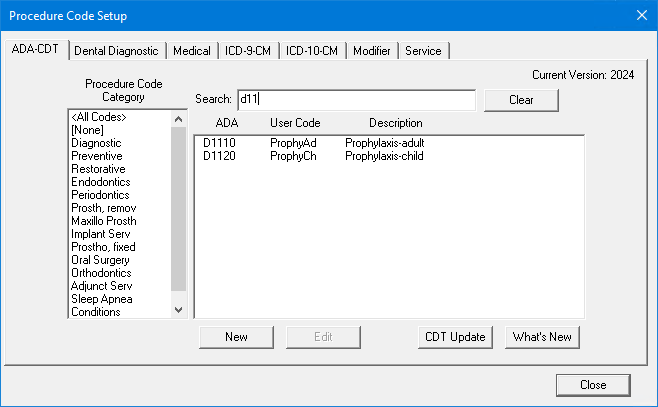Choose the Preventive category
The image size is (658, 407).
pyautogui.click(x=97, y=156)
